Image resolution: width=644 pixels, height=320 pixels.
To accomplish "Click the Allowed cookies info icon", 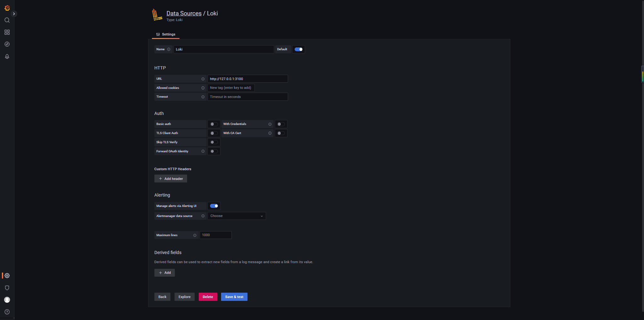I will (203, 88).
